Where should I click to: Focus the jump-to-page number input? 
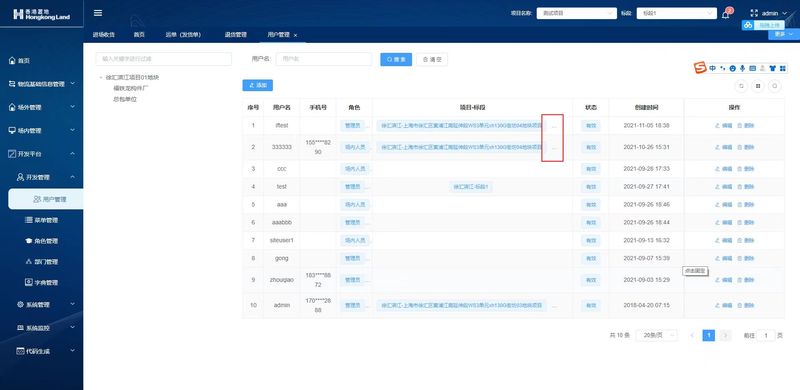coord(766,335)
